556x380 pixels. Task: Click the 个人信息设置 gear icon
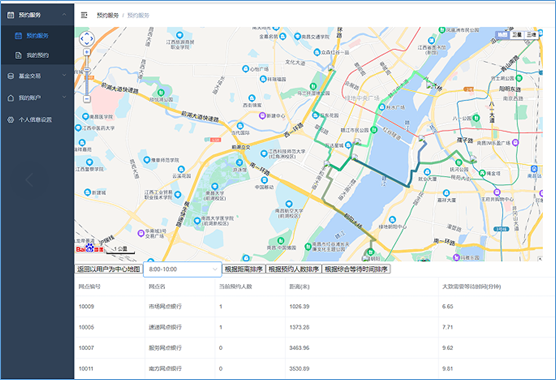(11, 120)
